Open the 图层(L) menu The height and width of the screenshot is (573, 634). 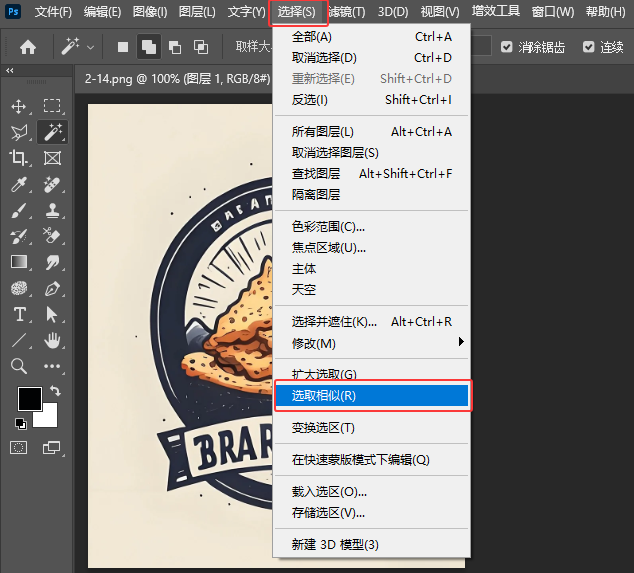pos(197,12)
